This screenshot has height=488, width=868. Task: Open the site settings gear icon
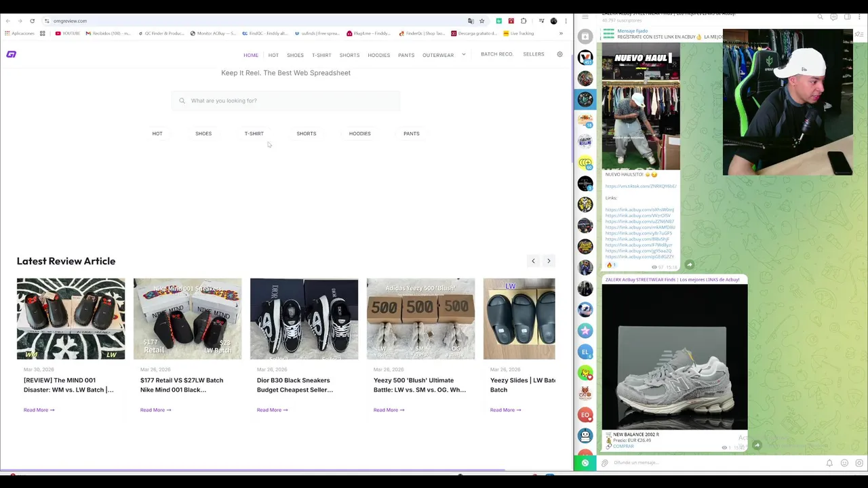pos(559,54)
